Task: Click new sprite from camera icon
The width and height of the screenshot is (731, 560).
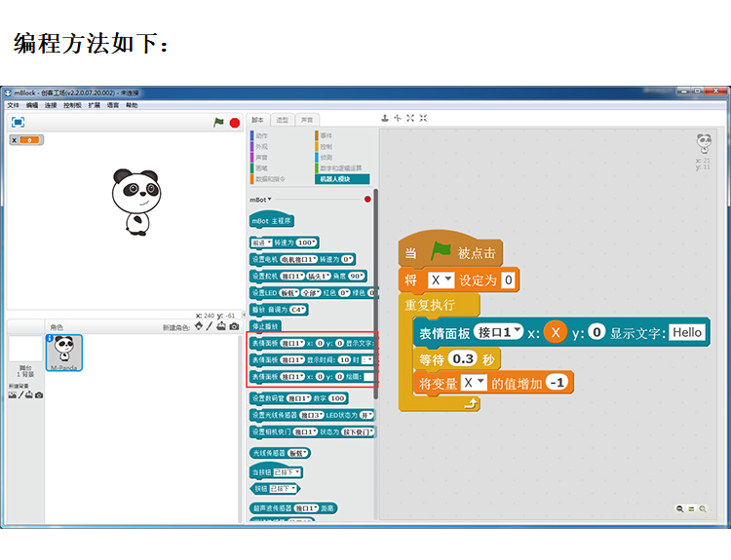Action: [234, 326]
